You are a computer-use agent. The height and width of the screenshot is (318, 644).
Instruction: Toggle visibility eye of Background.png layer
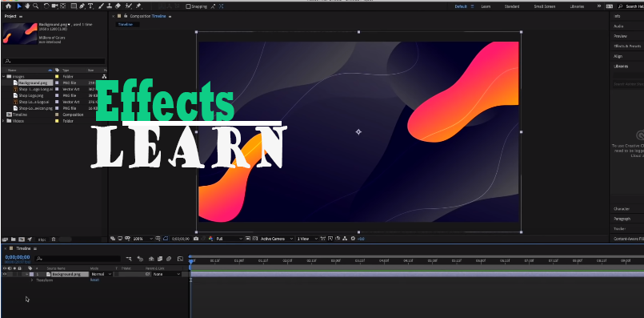coord(5,274)
